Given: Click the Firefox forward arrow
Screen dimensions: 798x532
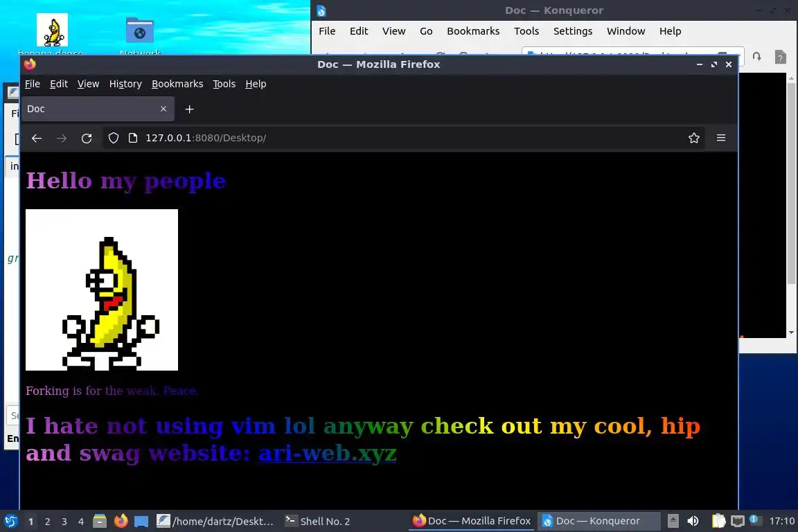Looking at the screenshot, I should click(62, 138).
